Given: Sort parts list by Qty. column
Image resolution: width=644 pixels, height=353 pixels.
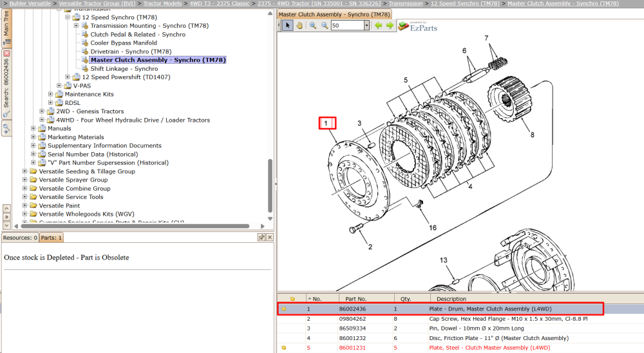Looking at the screenshot, I should [412, 299].
